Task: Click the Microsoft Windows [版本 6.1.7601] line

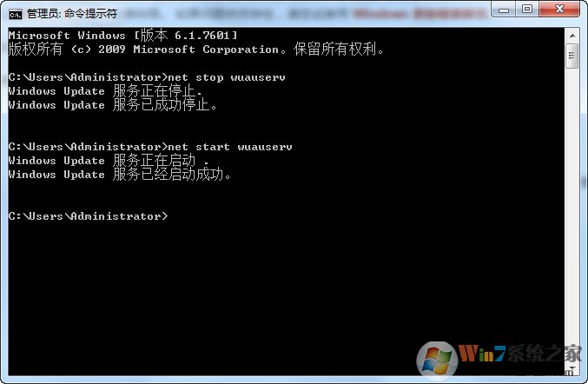Action: 123,36
